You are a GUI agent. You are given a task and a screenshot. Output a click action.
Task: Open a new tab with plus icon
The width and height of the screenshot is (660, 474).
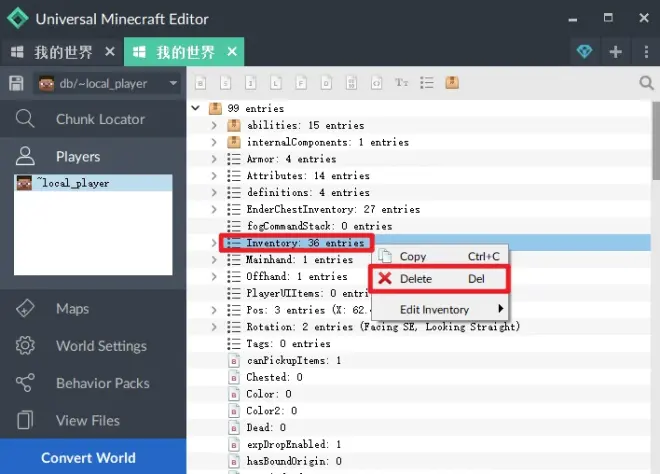(616, 52)
